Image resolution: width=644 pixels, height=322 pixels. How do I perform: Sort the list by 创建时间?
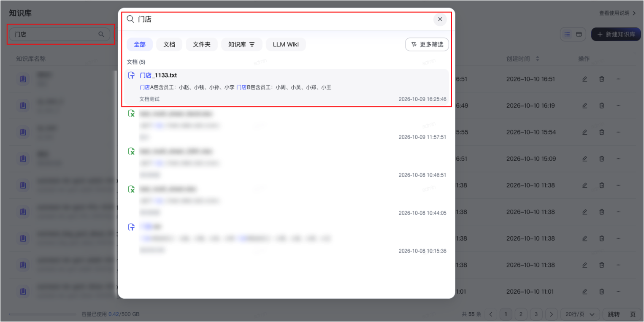[537, 59]
